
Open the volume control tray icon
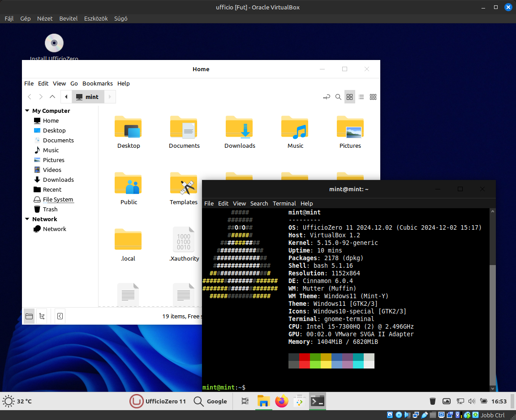[x=472, y=401]
